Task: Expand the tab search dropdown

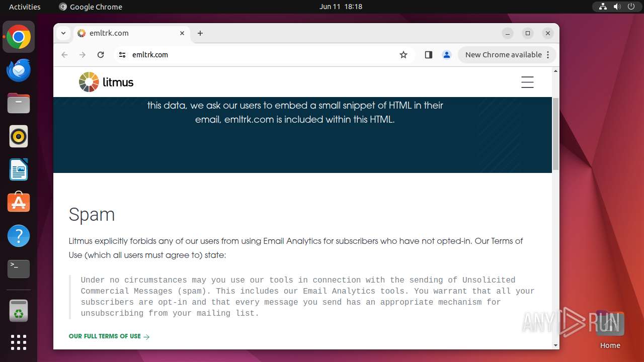Action: pyautogui.click(x=63, y=33)
